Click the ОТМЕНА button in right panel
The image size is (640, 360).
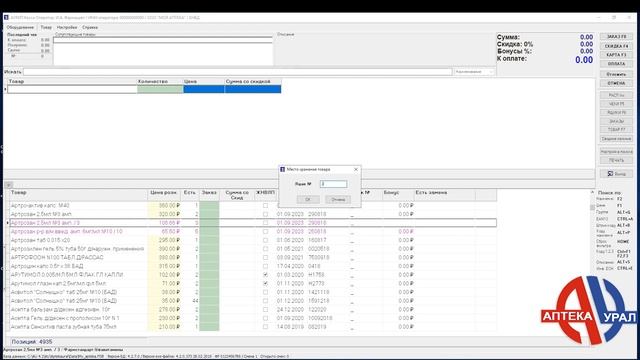click(616, 83)
